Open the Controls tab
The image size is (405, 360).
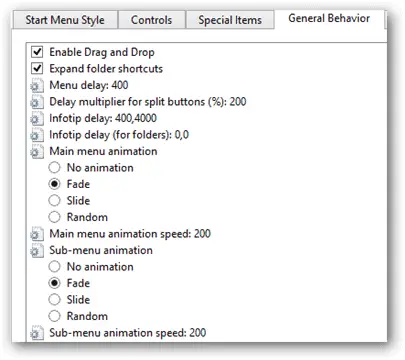pyautogui.click(x=152, y=20)
